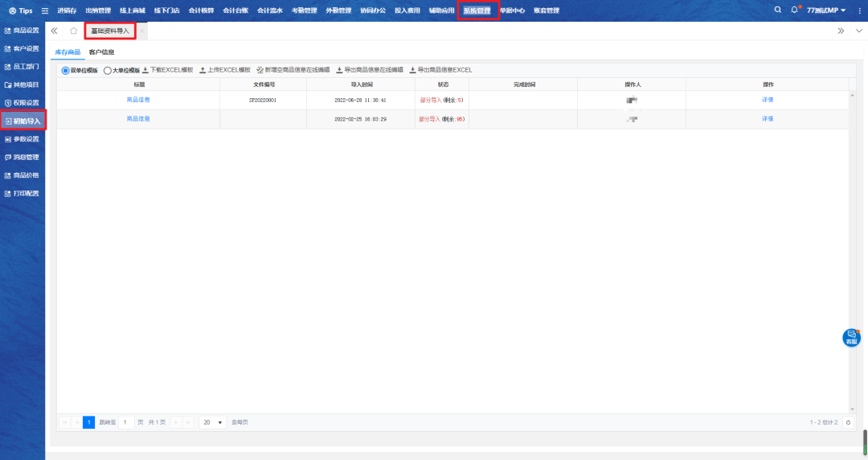Click the page jump number input field

(127, 422)
